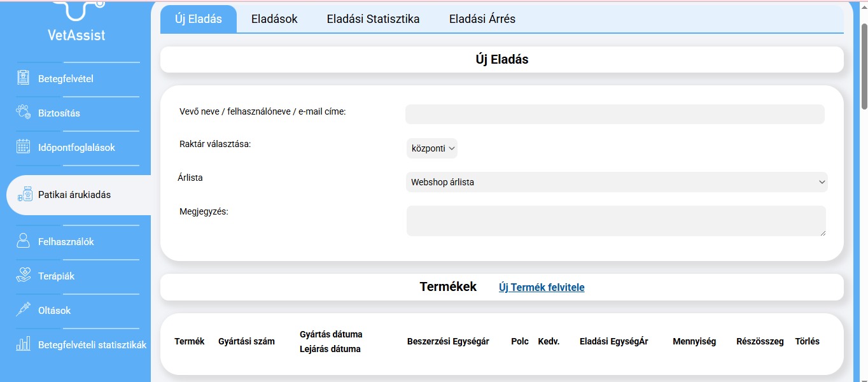This screenshot has height=382, width=868.
Task: Select the Új Eladás tab
Action: pyautogui.click(x=199, y=19)
